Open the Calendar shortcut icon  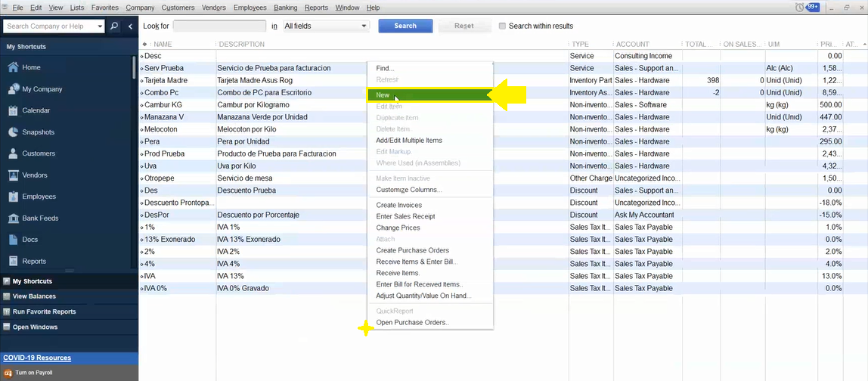click(14, 110)
